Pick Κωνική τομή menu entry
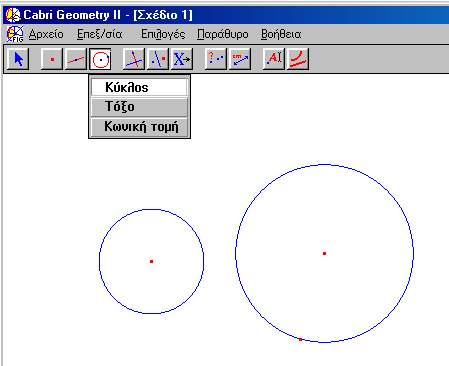Image resolution: width=449 pixels, height=366 pixels. click(139, 127)
